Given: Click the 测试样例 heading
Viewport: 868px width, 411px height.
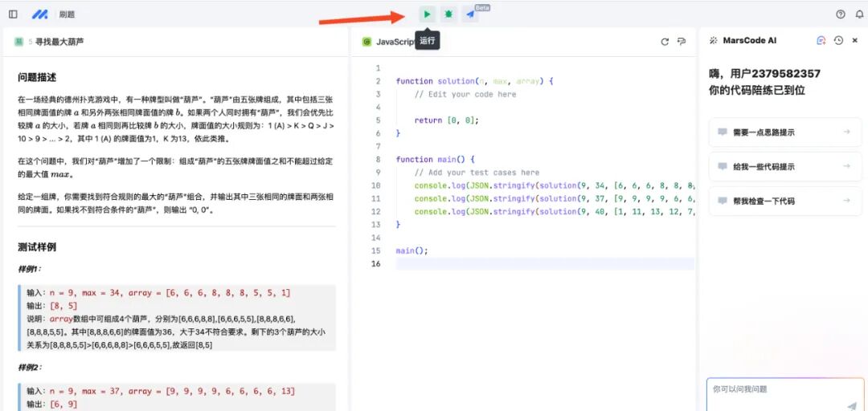Looking at the screenshot, I should point(36,246).
